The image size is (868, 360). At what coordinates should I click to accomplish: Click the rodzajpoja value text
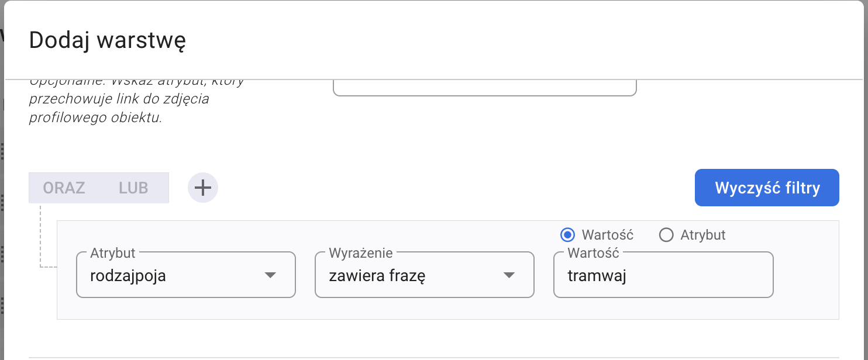click(x=128, y=276)
